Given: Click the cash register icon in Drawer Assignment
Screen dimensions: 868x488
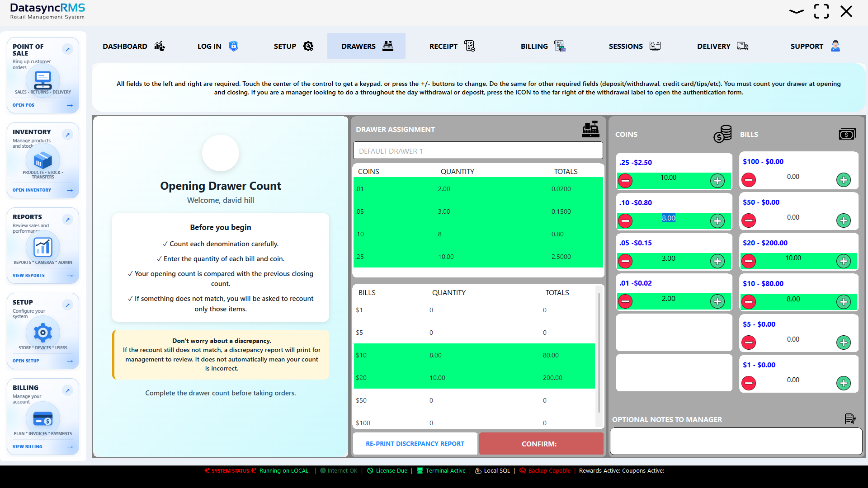Looking at the screenshot, I should pyautogui.click(x=590, y=129).
